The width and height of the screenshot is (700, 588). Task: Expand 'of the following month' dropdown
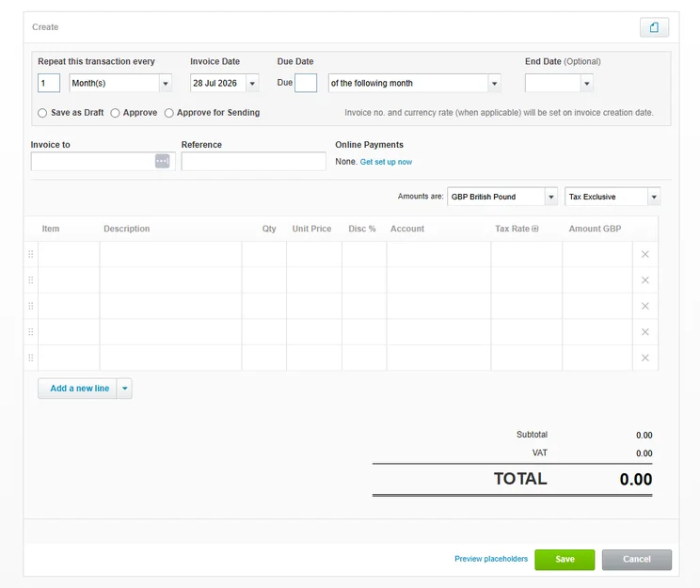494,83
